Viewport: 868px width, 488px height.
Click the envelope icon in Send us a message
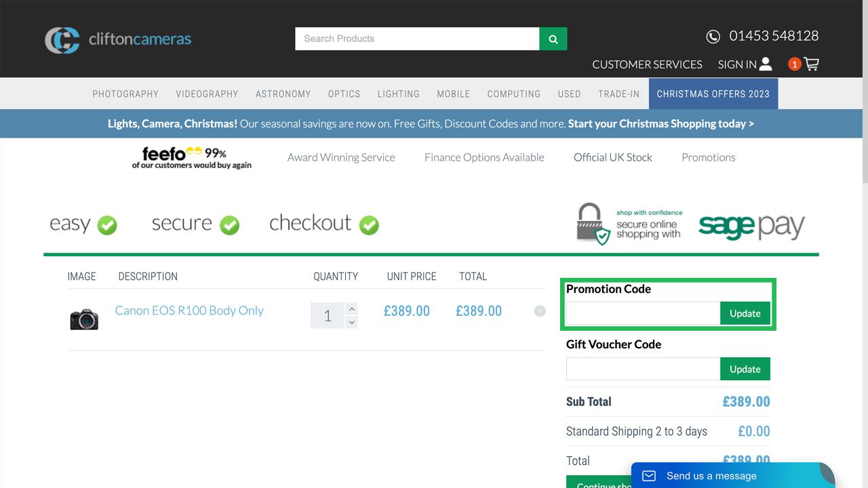coord(649,476)
